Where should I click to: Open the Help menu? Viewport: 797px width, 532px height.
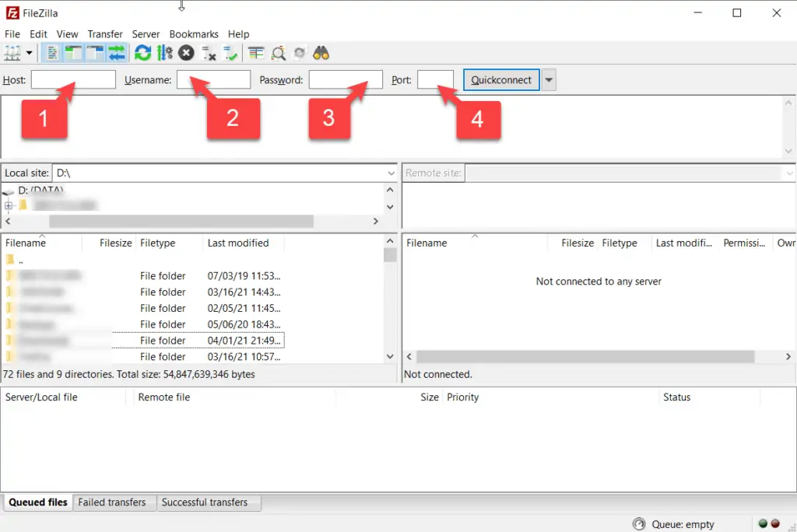[x=238, y=34]
